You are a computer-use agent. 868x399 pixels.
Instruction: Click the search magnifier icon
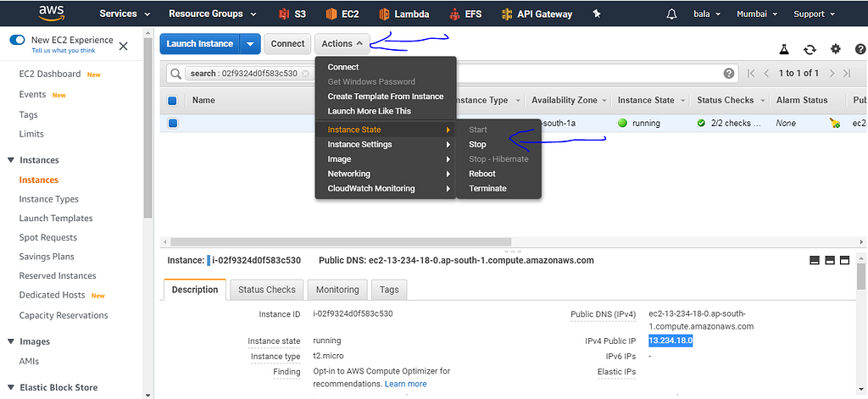coord(176,74)
